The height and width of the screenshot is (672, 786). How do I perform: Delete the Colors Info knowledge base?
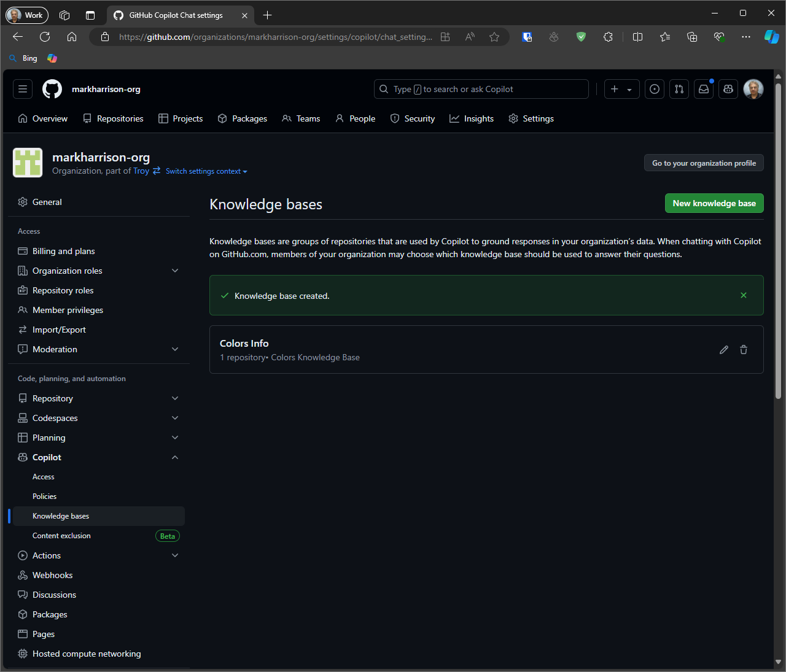pos(744,350)
